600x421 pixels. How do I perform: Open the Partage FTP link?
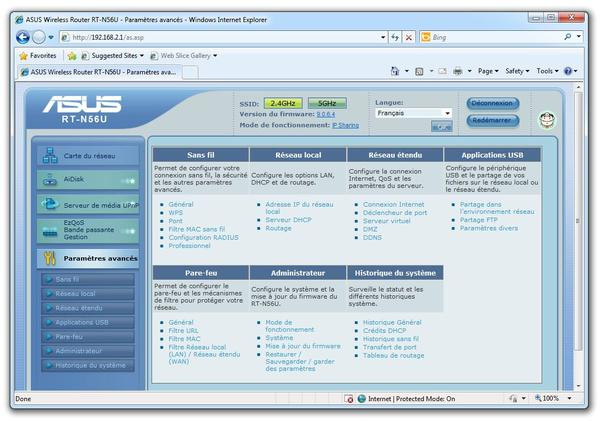[478, 220]
